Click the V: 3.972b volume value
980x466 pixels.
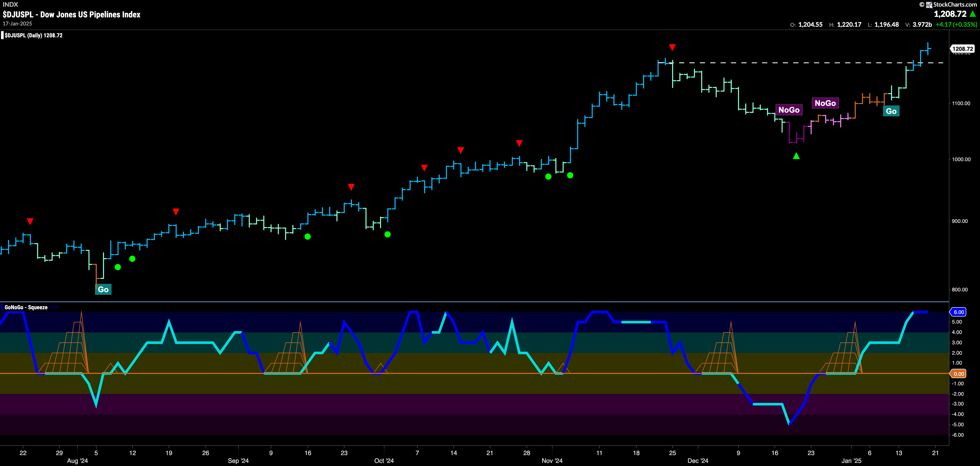tap(918, 25)
